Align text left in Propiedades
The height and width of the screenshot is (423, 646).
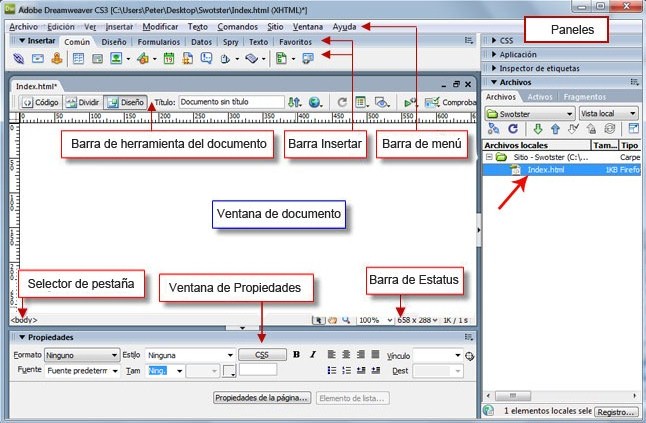[x=332, y=354]
